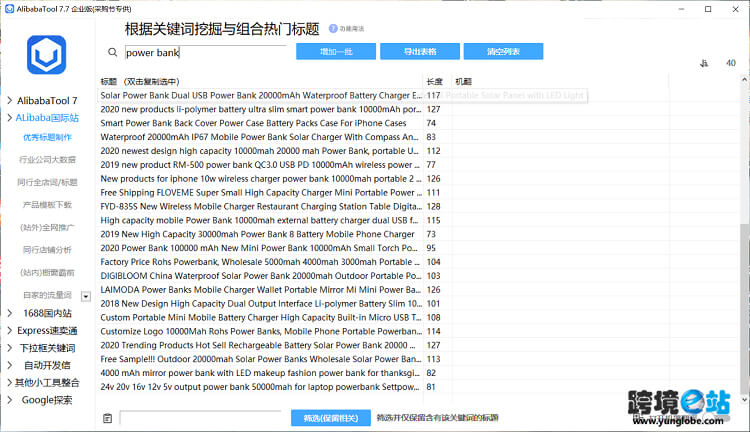Select row 'Factory Price Rohs Powerbank'
750x432 pixels.
pyautogui.click(x=261, y=262)
